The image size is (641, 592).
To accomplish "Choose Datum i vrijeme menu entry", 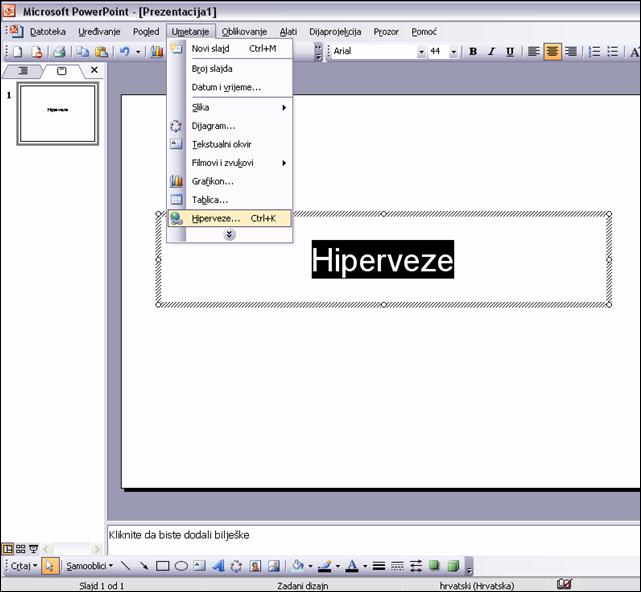I will (230, 87).
